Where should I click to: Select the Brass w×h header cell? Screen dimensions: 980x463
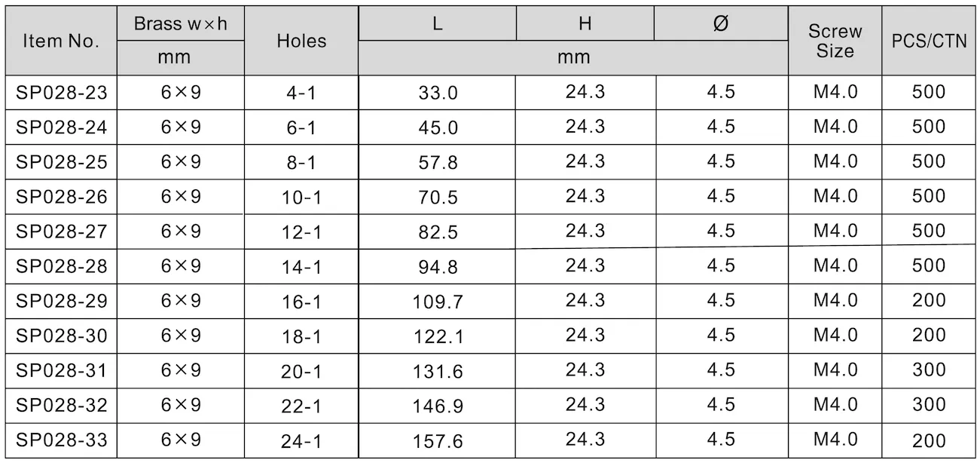[x=180, y=23]
